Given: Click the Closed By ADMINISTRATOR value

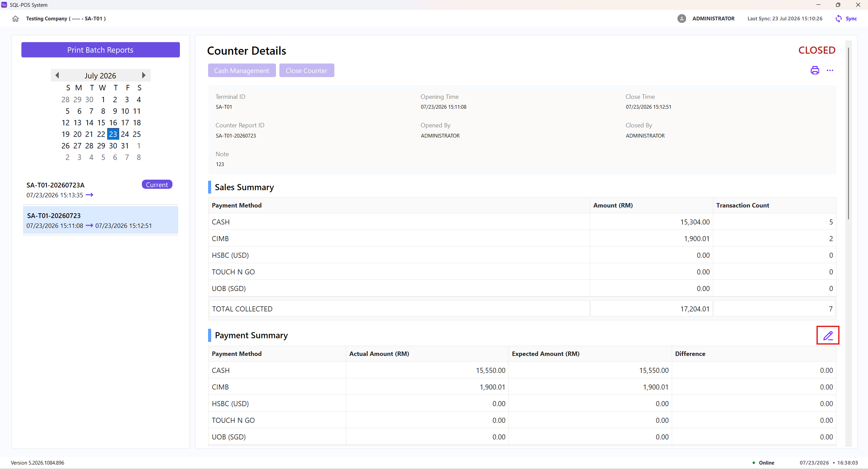Looking at the screenshot, I should pyautogui.click(x=645, y=136).
